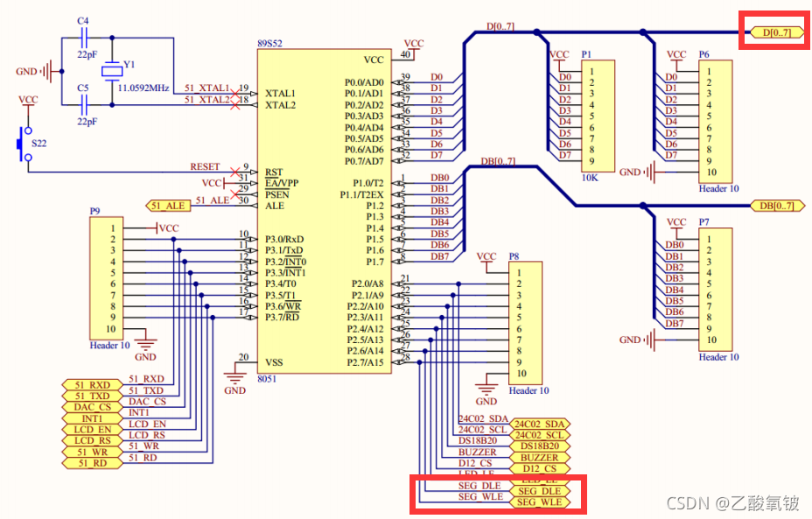Click the XTAL2 pin name
This screenshot has height=519, width=812.
(280, 105)
